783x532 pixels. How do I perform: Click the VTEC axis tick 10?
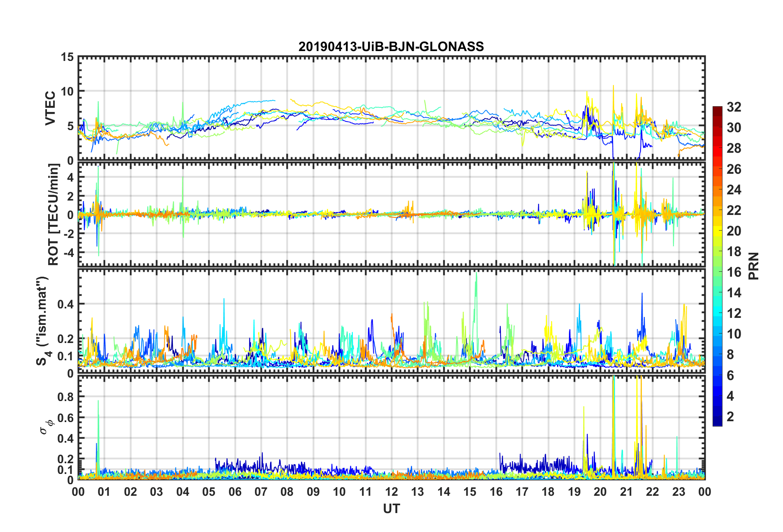pos(68,91)
